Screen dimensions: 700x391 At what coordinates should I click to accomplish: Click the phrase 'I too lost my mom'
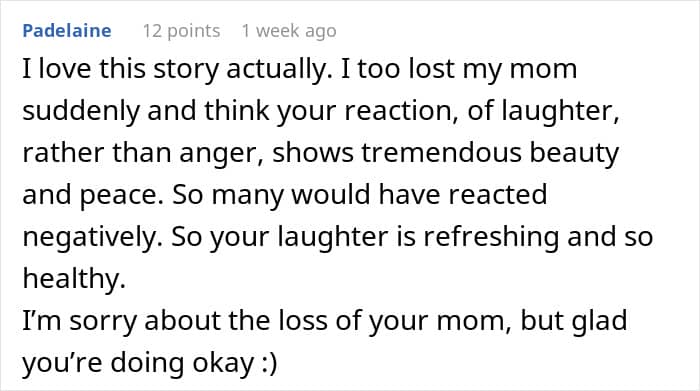coord(459,70)
